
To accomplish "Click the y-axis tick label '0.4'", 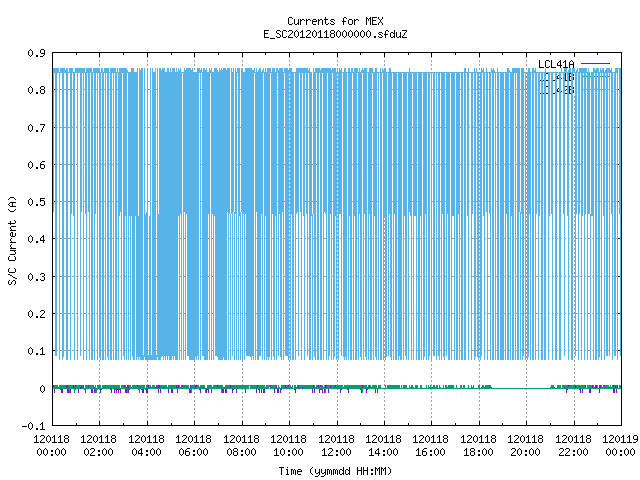I will pos(36,239).
